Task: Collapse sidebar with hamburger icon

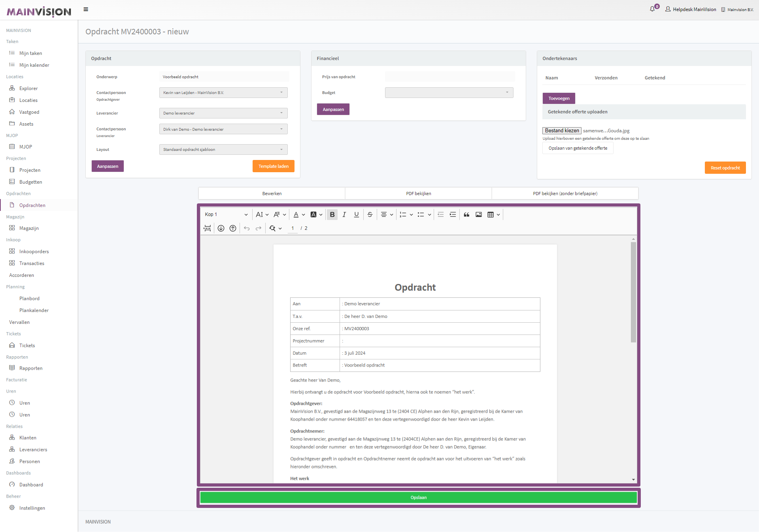Action: coord(86,9)
